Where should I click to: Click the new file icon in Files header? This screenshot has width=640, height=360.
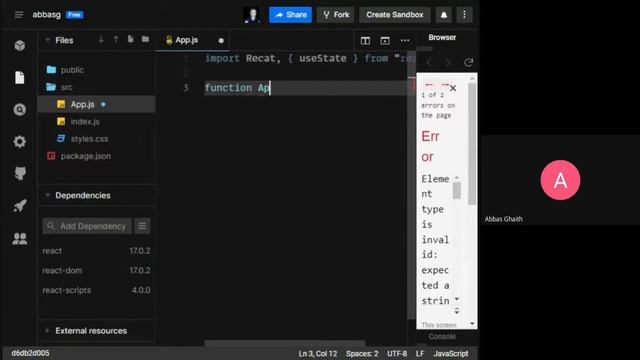tap(131, 40)
